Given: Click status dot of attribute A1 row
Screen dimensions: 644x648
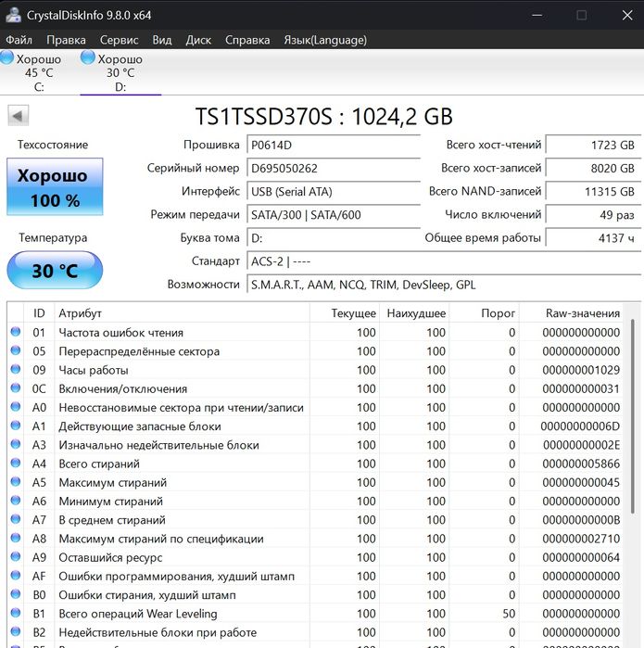Looking at the screenshot, I should tap(16, 426).
